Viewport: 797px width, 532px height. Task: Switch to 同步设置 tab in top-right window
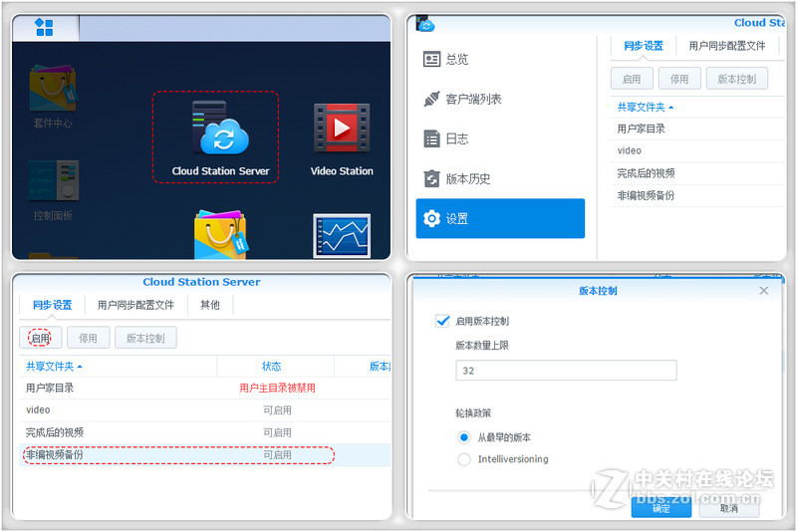pos(644,46)
